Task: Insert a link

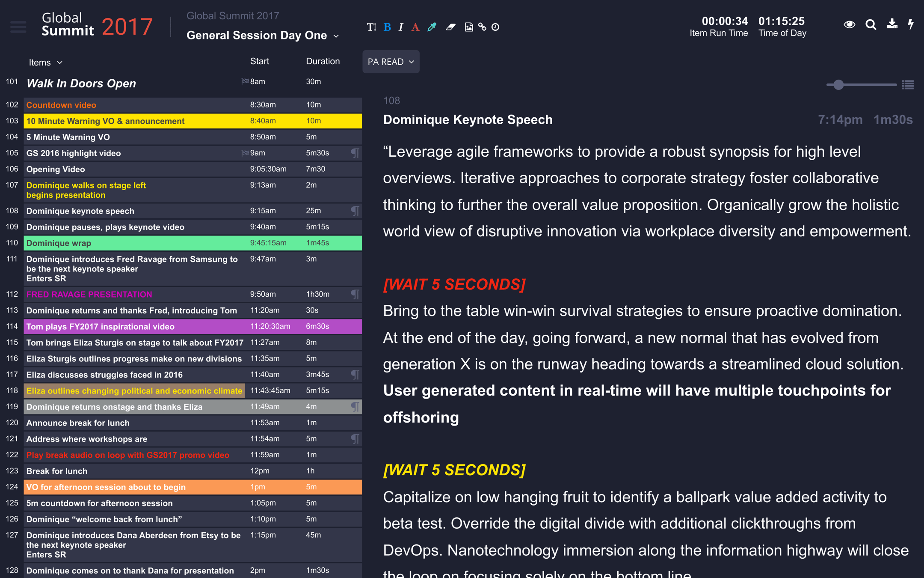Action: pos(483,27)
